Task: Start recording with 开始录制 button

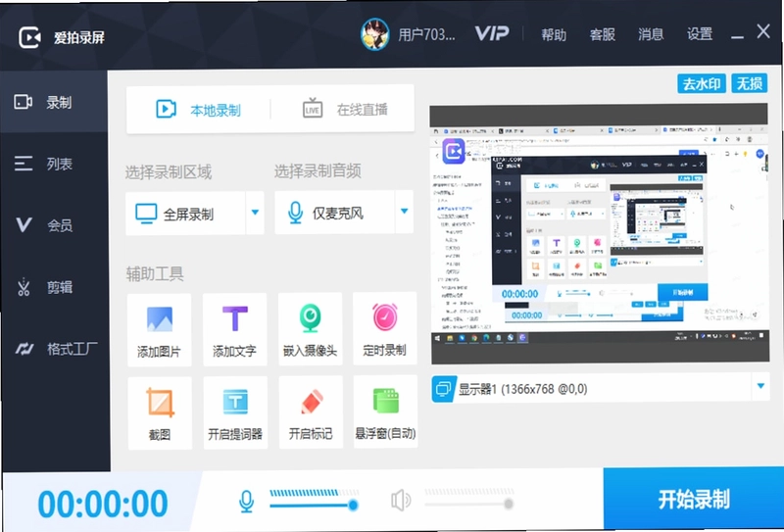Action: 694,499
